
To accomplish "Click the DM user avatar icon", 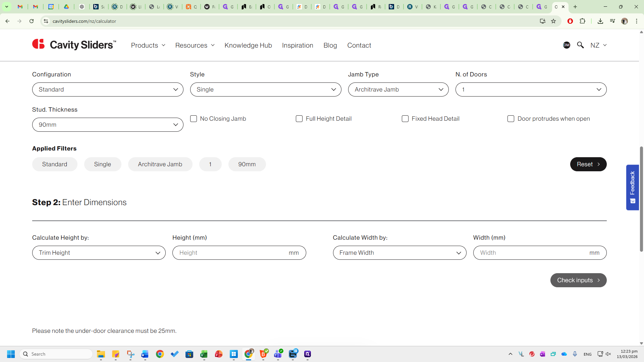I will tap(567, 45).
